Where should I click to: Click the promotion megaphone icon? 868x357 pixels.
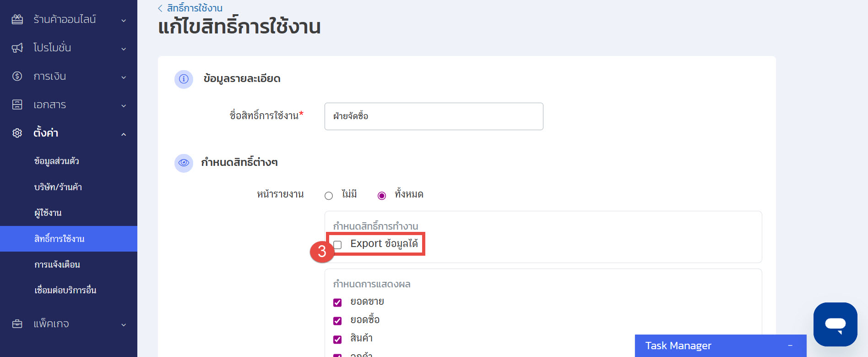(x=17, y=48)
